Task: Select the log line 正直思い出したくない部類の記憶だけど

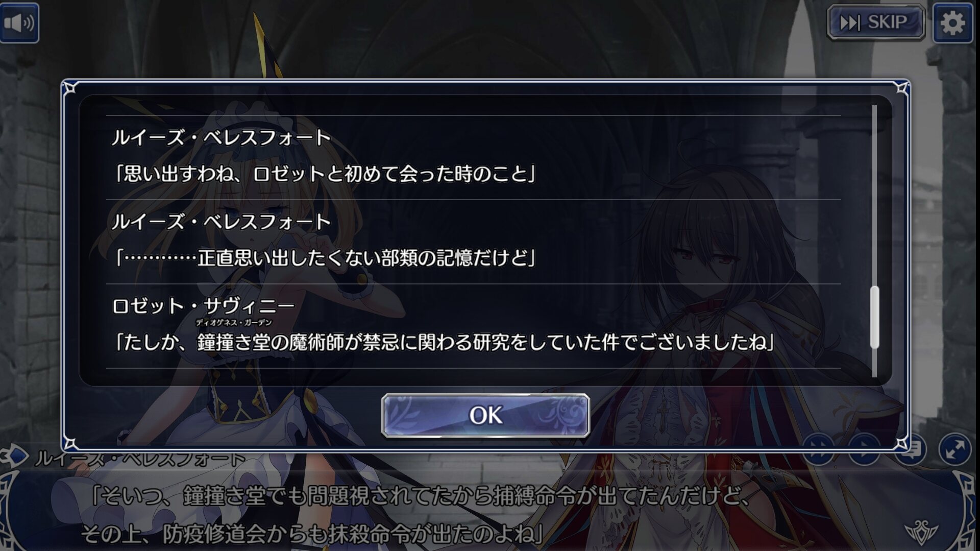Action: coord(324,258)
